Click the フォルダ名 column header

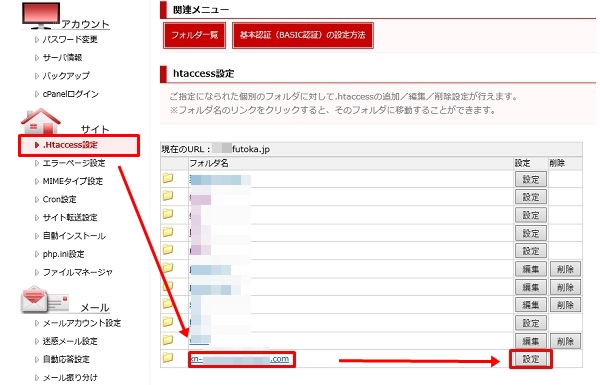pyautogui.click(x=209, y=163)
